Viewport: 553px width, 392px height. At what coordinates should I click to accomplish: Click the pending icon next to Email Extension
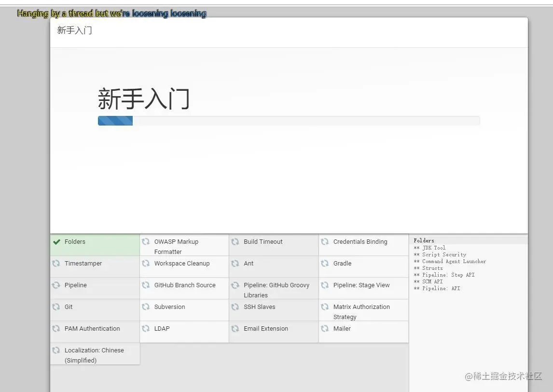tap(235, 328)
